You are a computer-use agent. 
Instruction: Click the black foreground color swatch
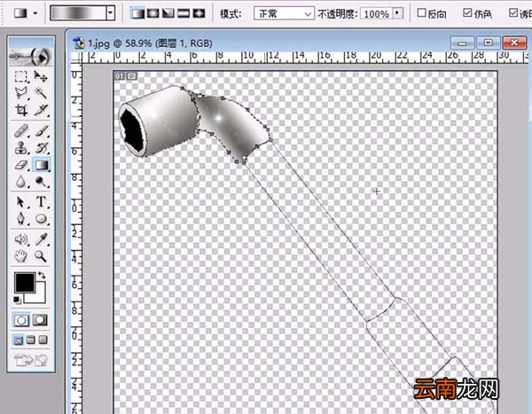click(x=25, y=282)
